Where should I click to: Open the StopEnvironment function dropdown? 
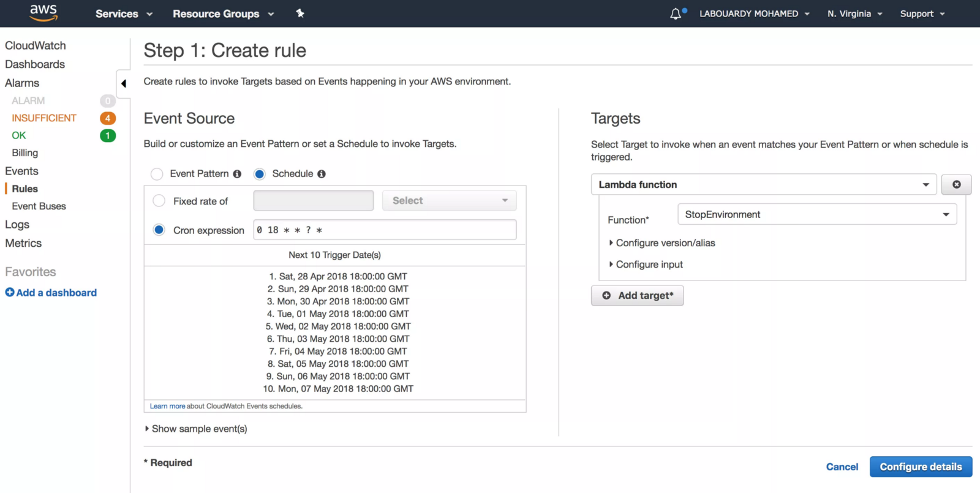click(817, 214)
